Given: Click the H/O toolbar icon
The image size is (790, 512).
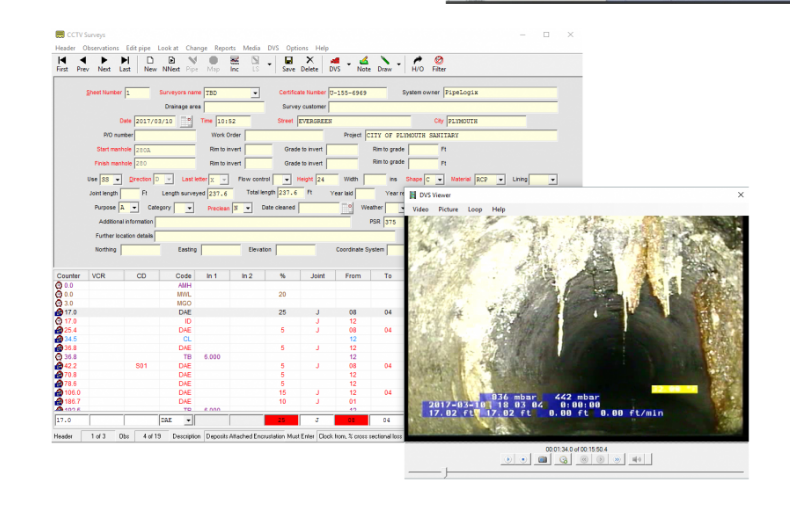Looking at the screenshot, I should tap(418, 64).
